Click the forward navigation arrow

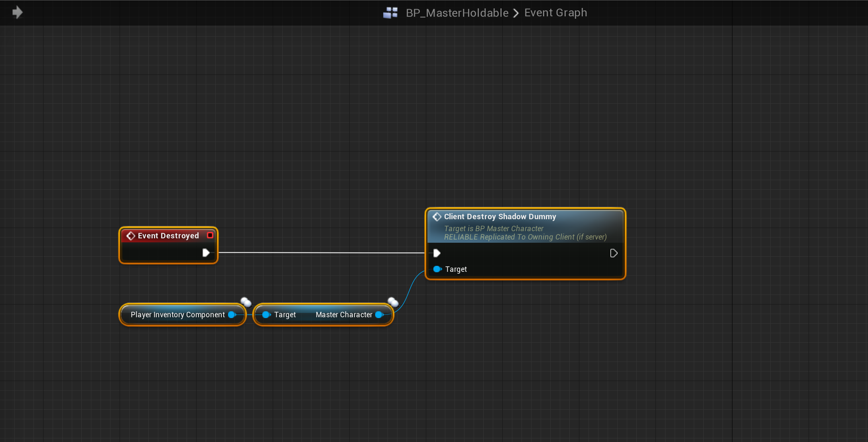[17, 12]
